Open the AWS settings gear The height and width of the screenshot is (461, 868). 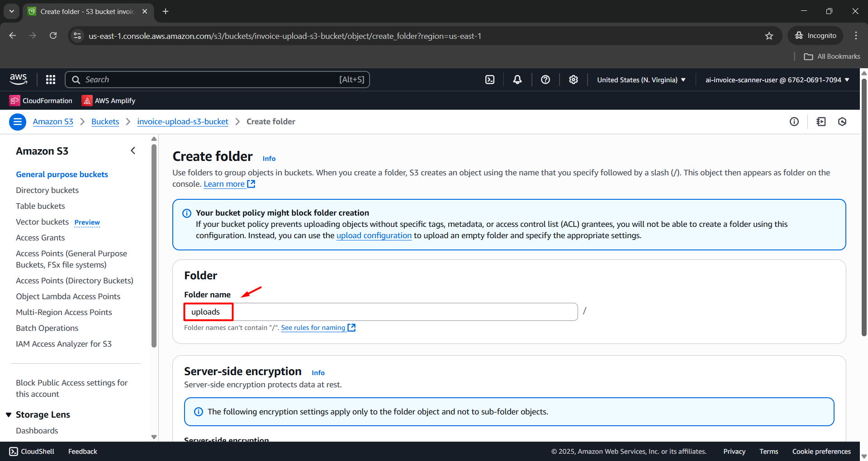point(573,79)
